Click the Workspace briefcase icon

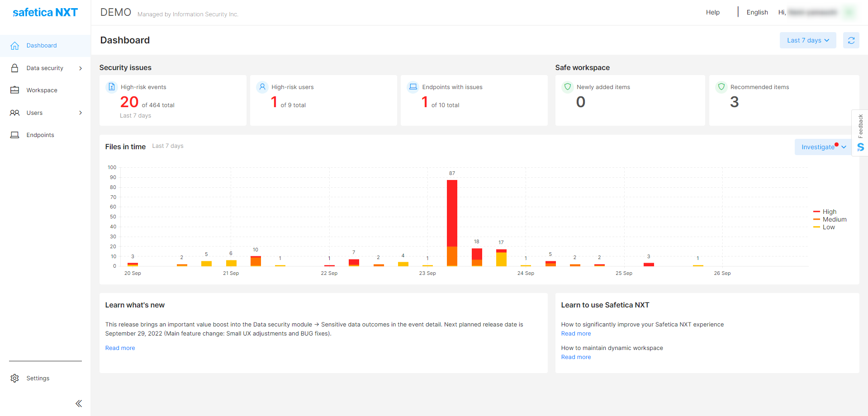pos(15,90)
